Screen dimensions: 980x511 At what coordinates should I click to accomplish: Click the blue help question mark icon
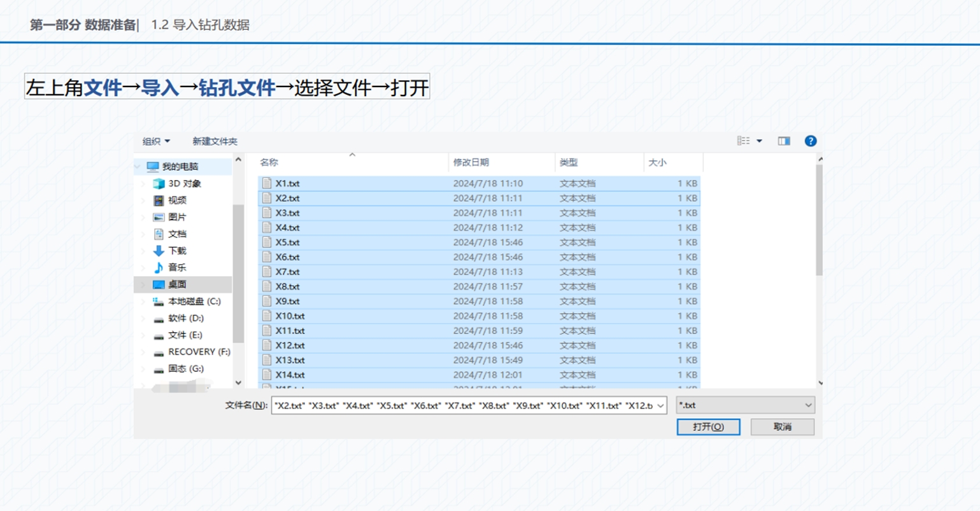click(810, 141)
